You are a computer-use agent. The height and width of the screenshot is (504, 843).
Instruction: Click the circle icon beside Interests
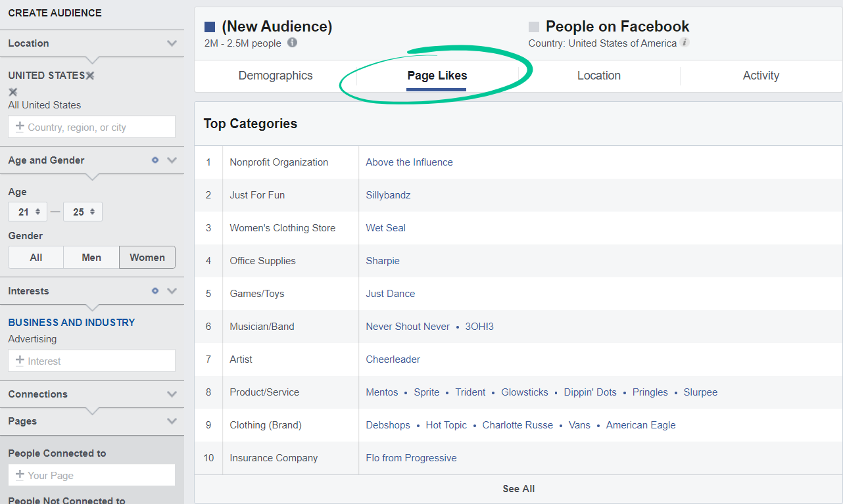pyautogui.click(x=155, y=290)
